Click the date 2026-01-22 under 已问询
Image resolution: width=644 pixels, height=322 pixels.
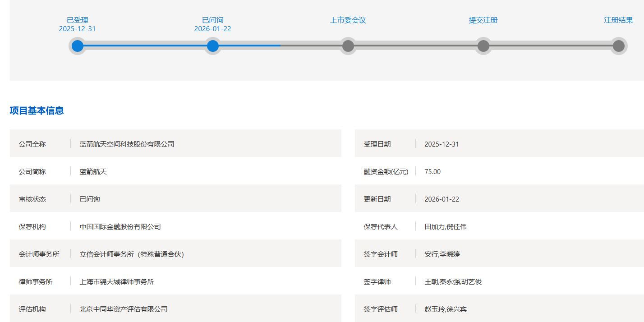pyautogui.click(x=212, y=28)
